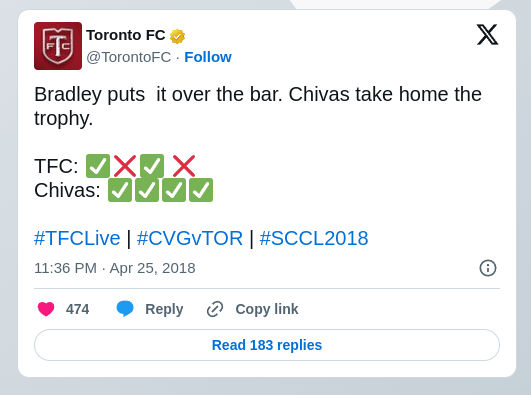Click the gold verified badge
The image size is (531, 395).
tap(177, 36)
